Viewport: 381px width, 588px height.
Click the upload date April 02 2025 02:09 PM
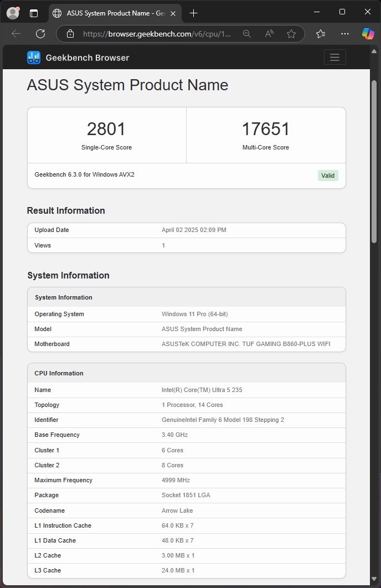point(194,230)
